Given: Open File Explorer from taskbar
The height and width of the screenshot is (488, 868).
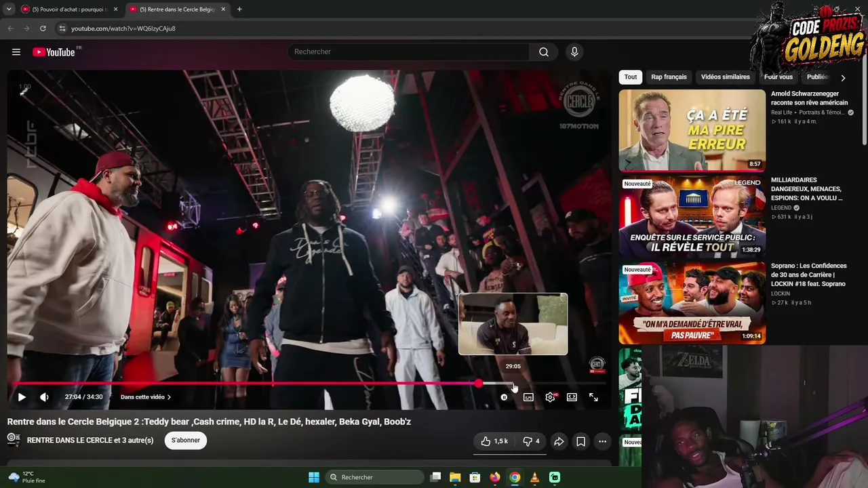Looking at the screenshot, I should pyautogui.click(x=455, y=477).
